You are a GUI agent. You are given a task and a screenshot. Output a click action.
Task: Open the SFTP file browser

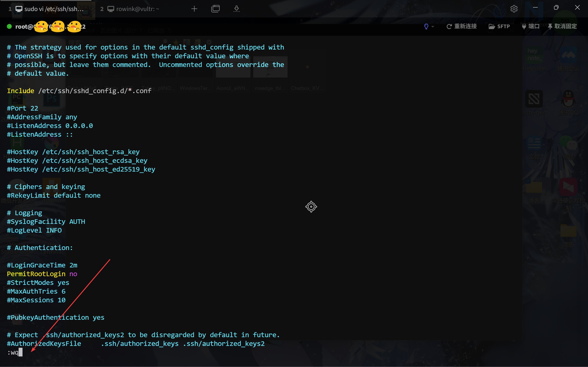tap(499, 26)
